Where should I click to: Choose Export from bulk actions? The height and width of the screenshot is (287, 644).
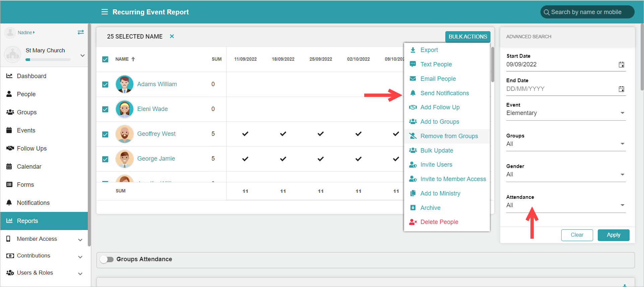[x=447, y=50]
